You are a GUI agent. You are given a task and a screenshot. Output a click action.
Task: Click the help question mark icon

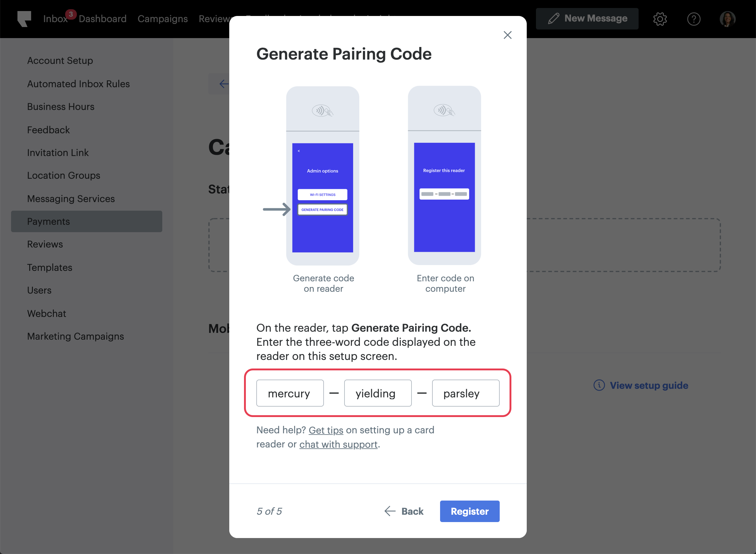(694, 19)
